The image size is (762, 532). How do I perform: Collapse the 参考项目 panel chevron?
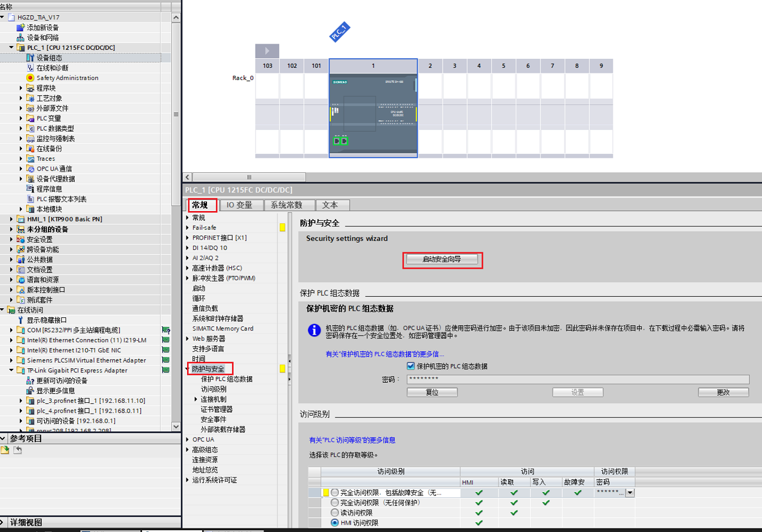(4, 438)
